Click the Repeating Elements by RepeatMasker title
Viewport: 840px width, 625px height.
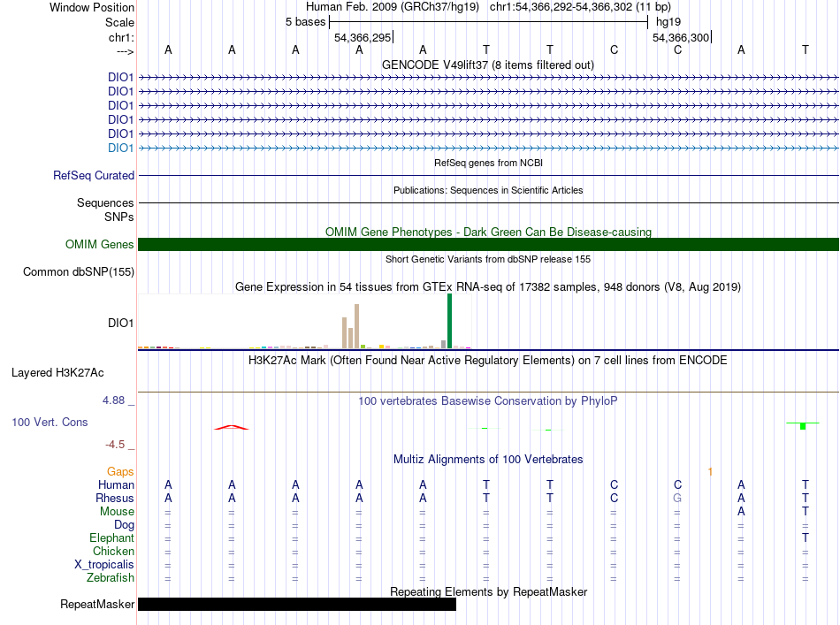click(489, 591)
